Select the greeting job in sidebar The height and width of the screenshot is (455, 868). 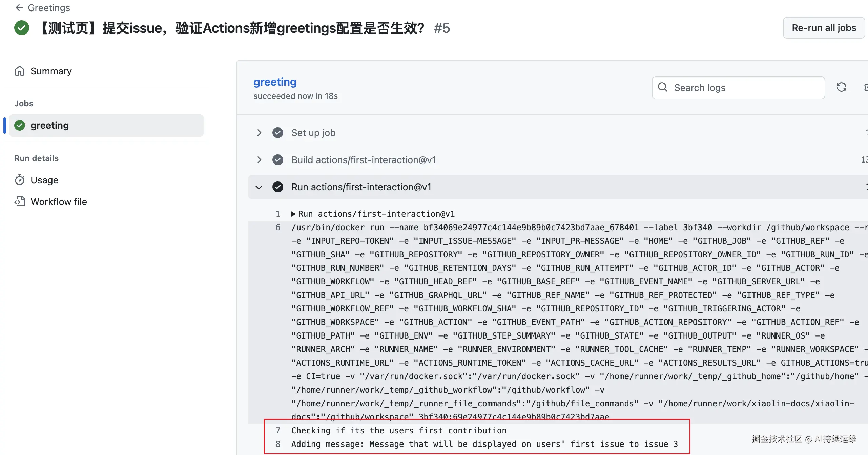(49, 125)
